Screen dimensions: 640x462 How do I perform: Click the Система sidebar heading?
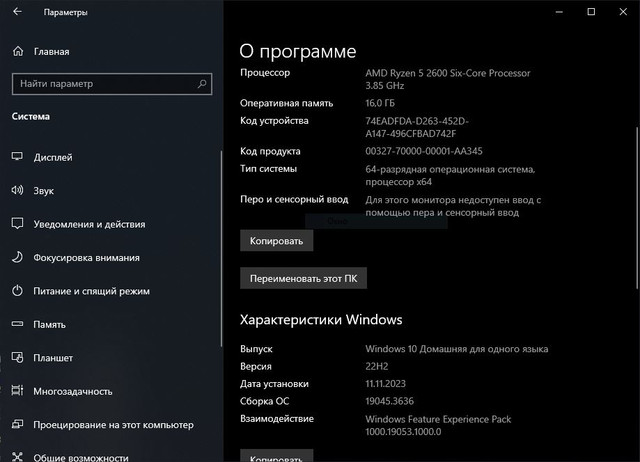(x=31, y=116)
